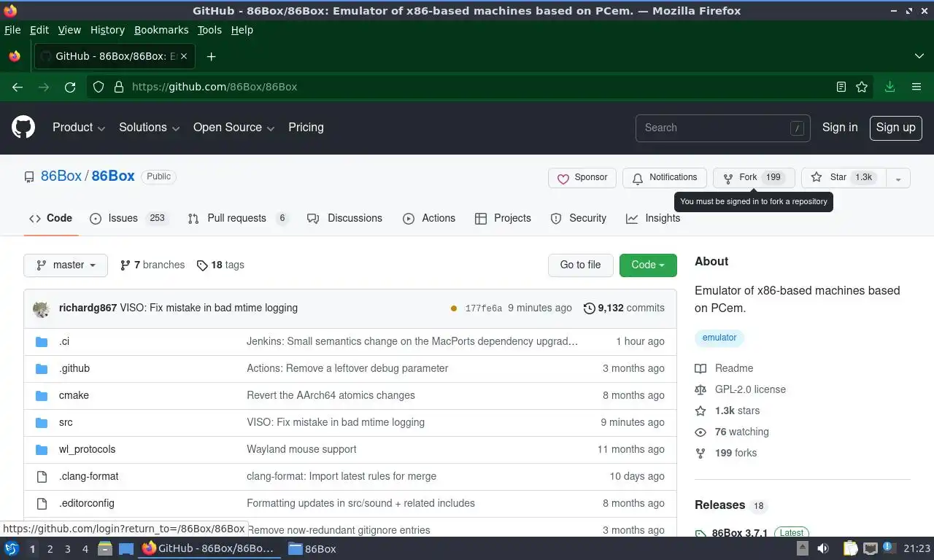This screenshot has width=934, height=560.
Task: Click the Sponsor button
Action: (x=582, y=178)
